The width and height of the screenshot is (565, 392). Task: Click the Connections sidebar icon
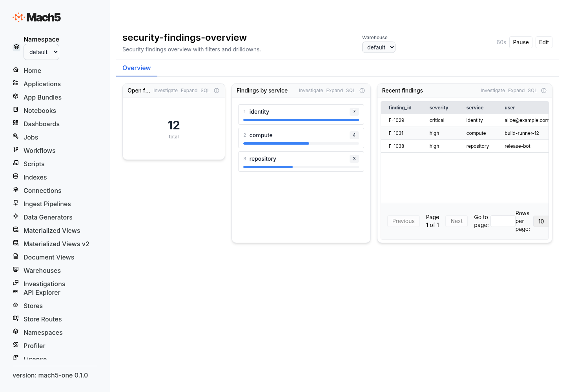[16, 190]
